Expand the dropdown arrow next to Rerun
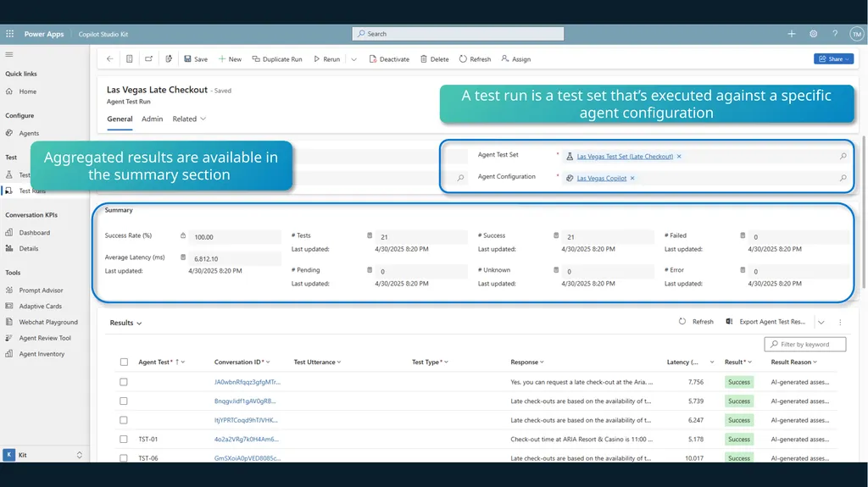 353,58
